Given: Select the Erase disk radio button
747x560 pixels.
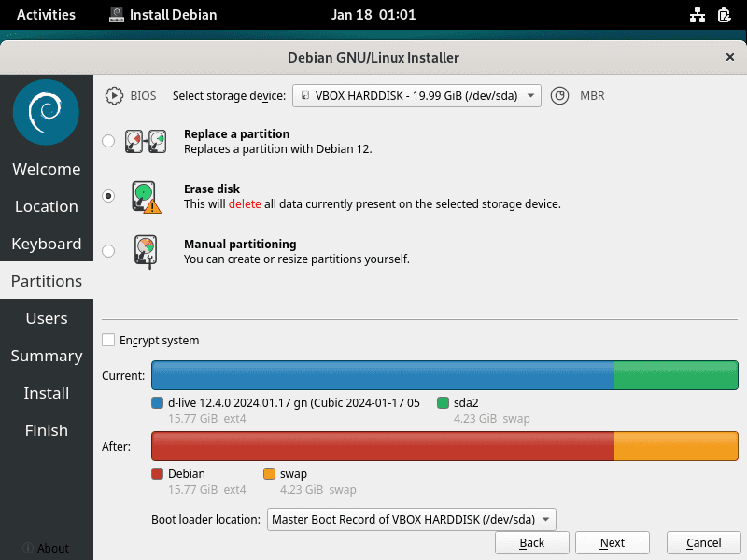Looking at the screenshot, I should 108,196.
